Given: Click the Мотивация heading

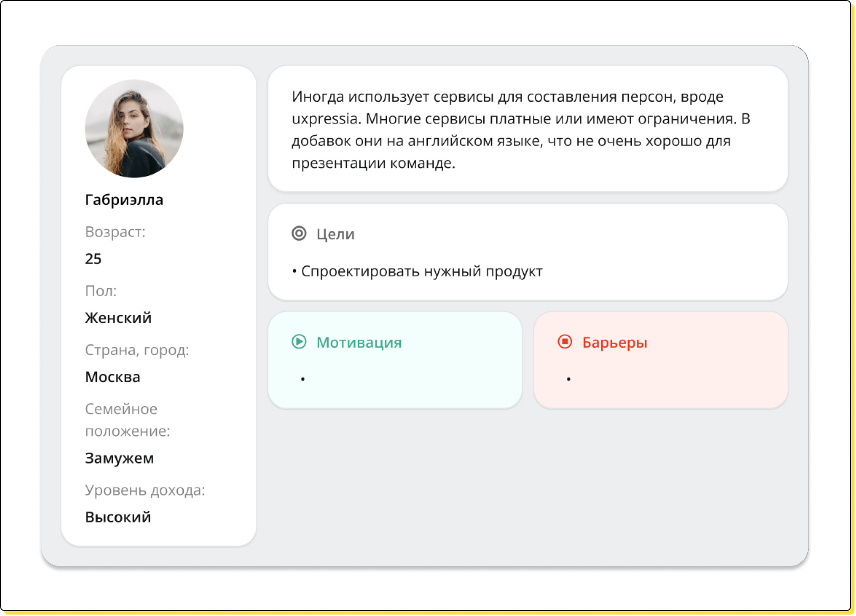Looking at the screenshot, I should [x=359, y=342].
